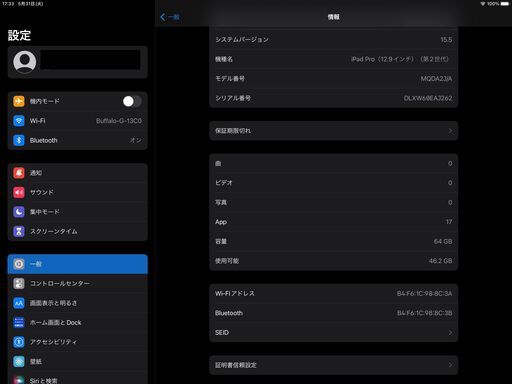Tap the Wi-Fi settings icon
Image resolution: width=512 pixels, height=384 pixels.
19,121
